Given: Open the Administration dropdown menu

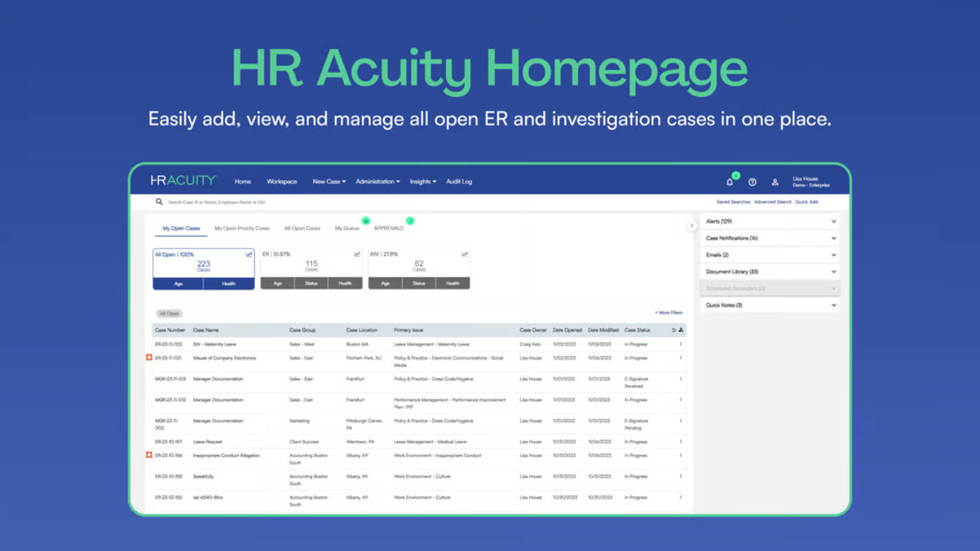Looking at the screenshot, I should point(378,182).
